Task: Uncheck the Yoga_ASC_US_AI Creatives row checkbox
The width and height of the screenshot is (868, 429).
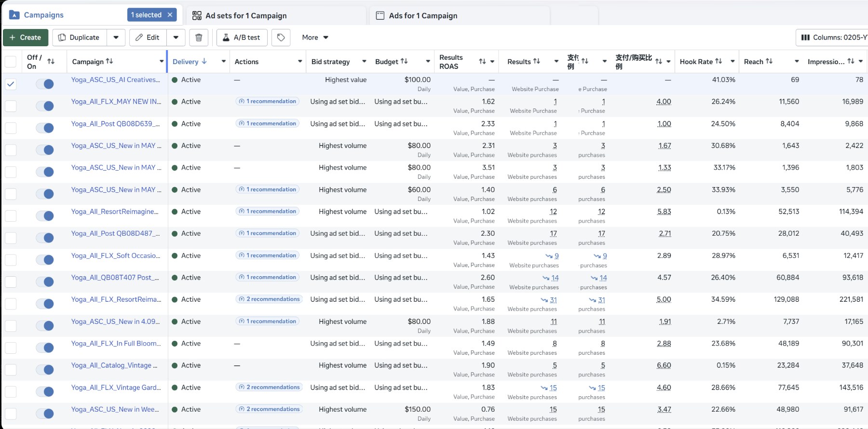Action: [11, 84]
